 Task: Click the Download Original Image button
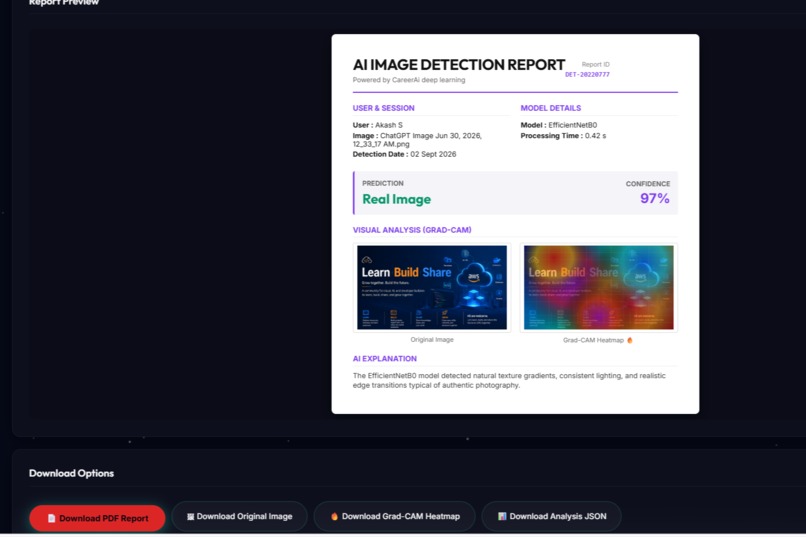240,516
